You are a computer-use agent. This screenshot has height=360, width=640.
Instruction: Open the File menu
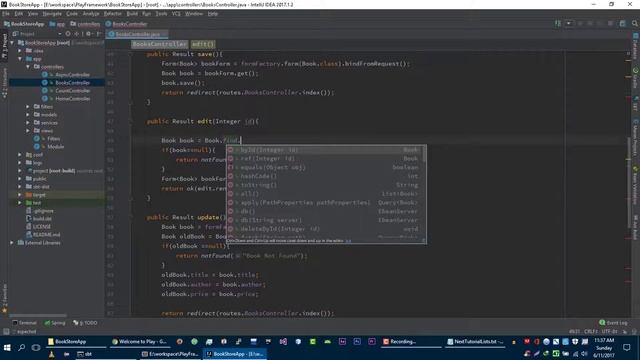tap(6, 13)
